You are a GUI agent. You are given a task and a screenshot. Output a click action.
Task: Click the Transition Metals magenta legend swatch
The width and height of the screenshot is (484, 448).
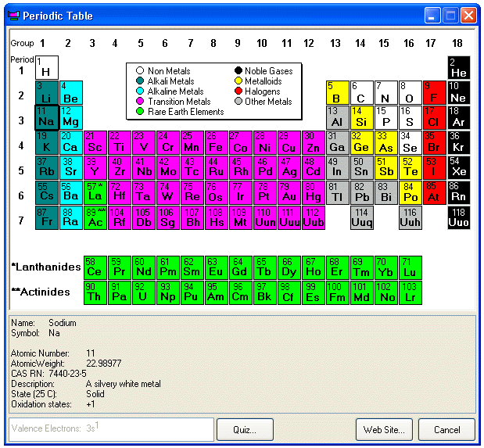139,102
